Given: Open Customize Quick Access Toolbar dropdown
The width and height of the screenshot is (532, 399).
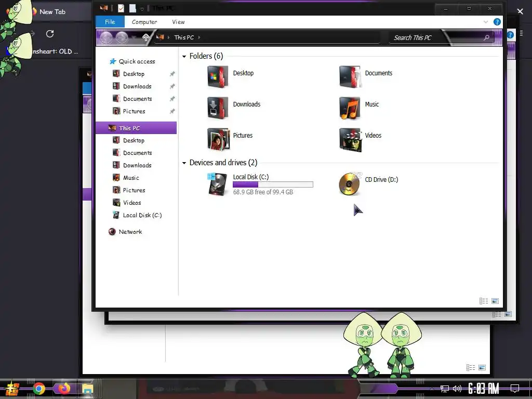Looking at the screenshot, I should click(x=142, y=9).
